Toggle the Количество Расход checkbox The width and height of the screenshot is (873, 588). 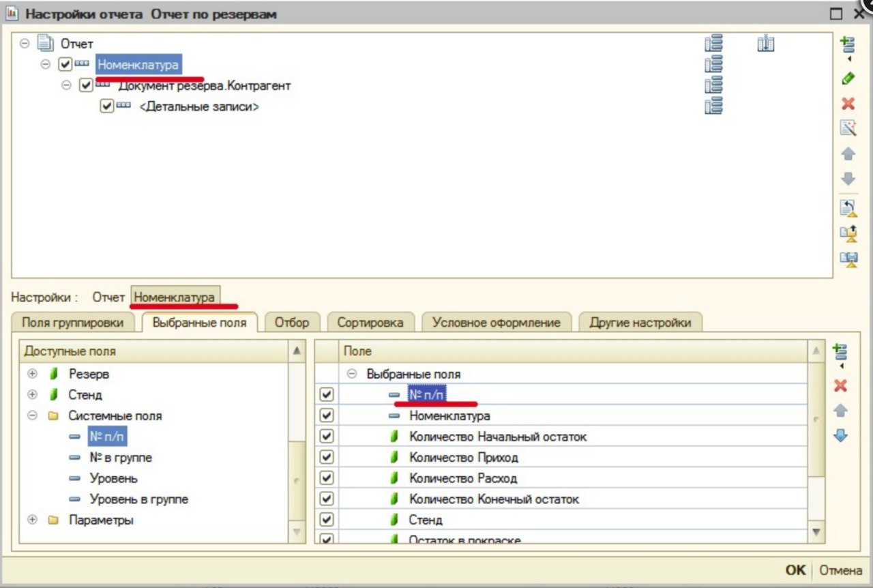(327, 478)
